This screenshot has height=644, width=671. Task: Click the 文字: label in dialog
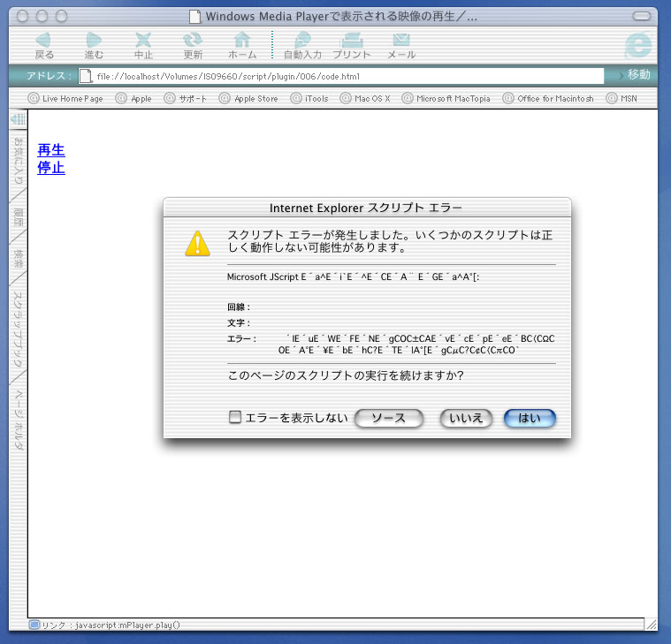[239, 322]
